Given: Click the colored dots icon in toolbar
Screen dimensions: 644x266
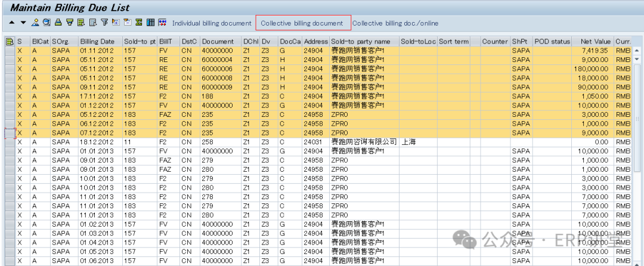Looking at the screenshot, I should [x=162, y=23].
